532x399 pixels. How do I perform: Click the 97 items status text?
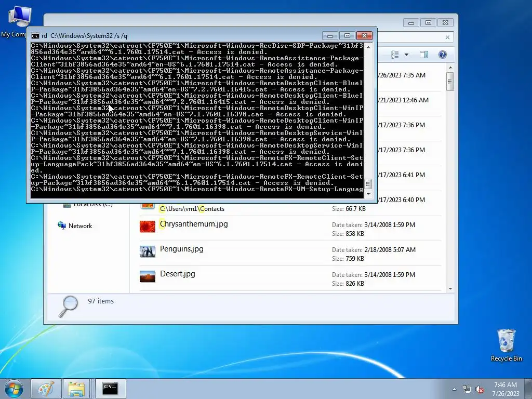tap(101, 301)
